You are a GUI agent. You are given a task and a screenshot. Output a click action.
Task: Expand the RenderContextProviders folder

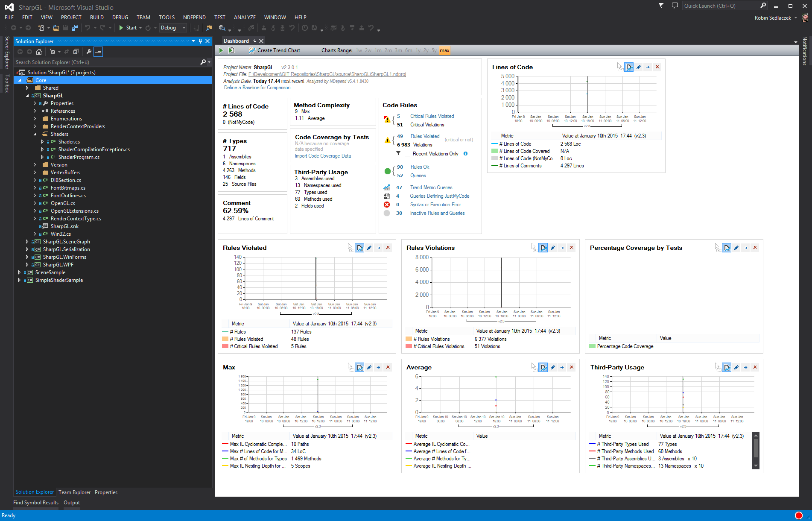[35, 126]
